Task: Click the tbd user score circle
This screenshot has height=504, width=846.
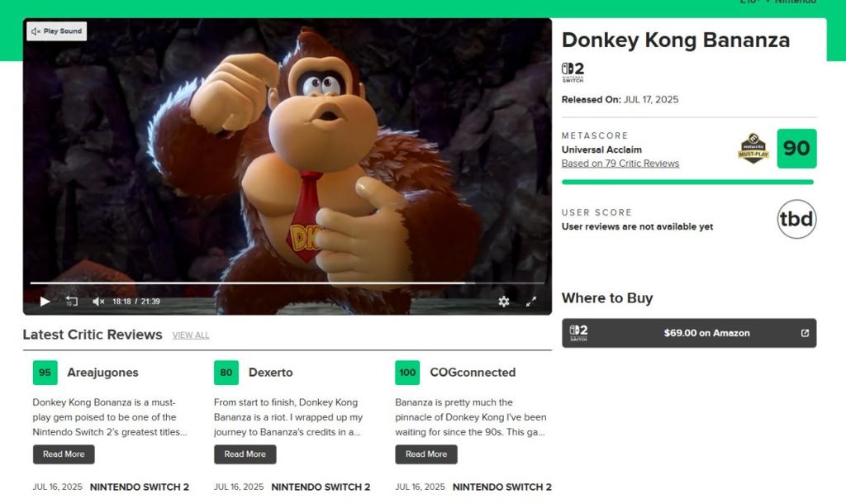Action: (796, 219)
